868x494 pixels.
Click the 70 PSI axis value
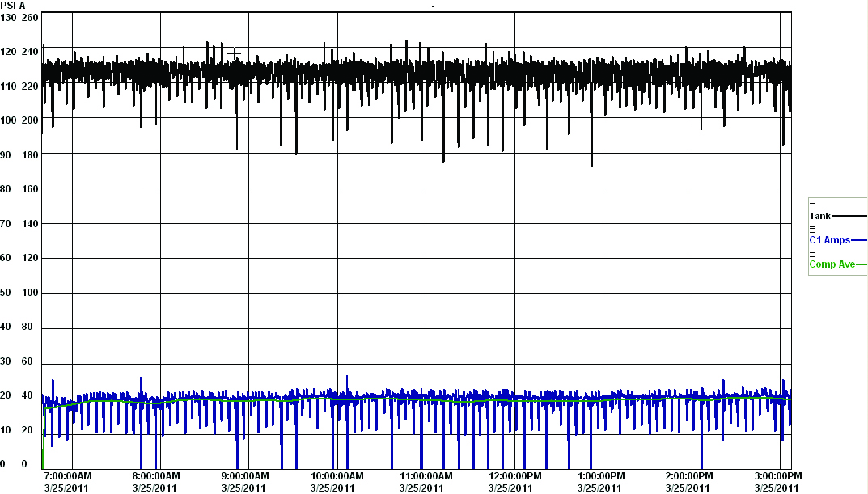(x=6, y=223)
